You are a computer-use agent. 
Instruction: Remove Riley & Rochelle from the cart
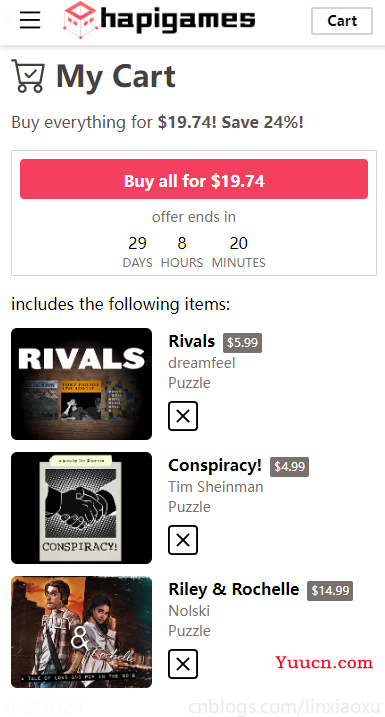pos(183,664)
